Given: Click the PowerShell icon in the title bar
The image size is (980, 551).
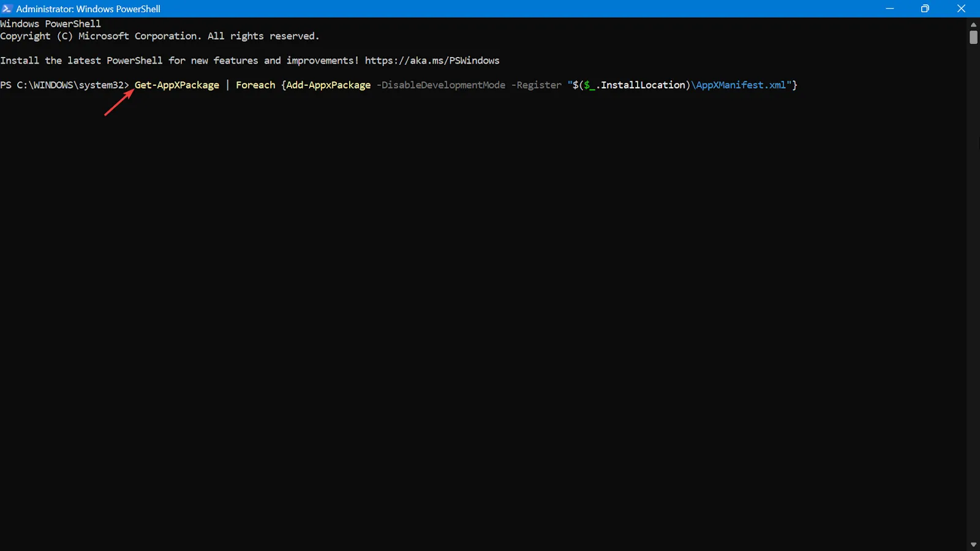Looking at the screenshot, I should 7,9.
